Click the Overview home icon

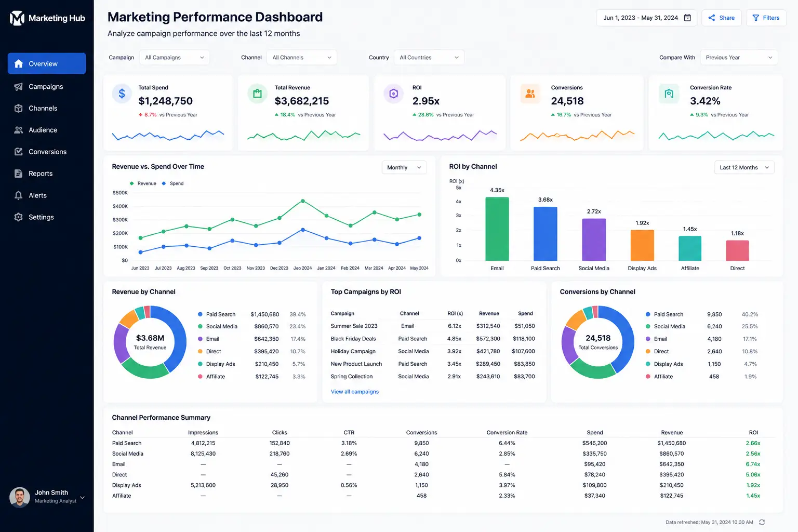point(19,64)
